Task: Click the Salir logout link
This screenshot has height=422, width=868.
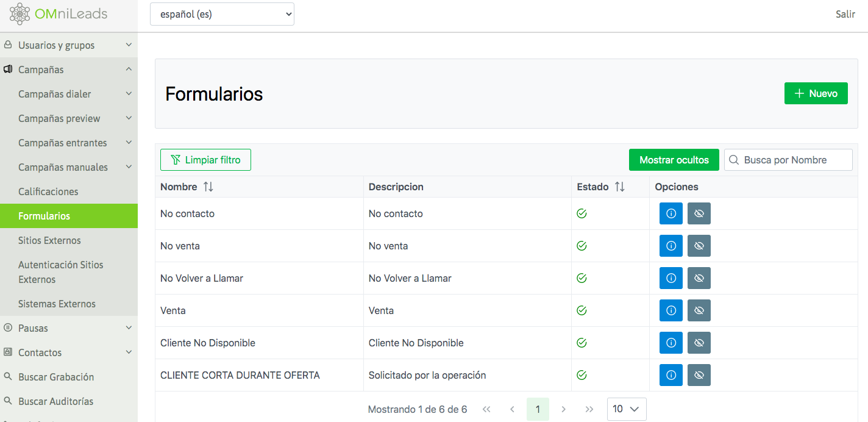Action: coord(845,14)
